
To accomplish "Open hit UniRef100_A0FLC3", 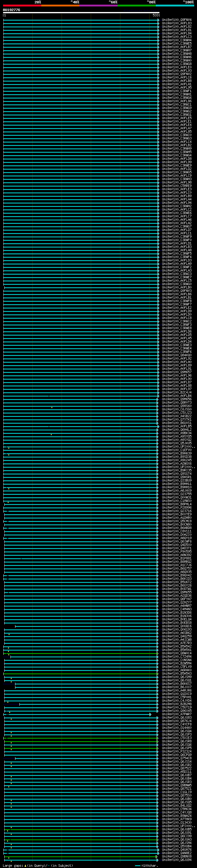I will (x=177, y=37).
